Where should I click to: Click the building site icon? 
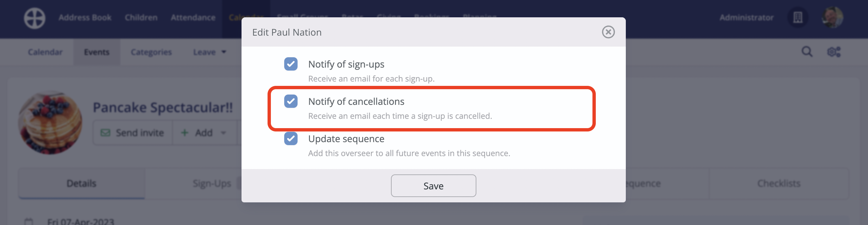point(798,18)
